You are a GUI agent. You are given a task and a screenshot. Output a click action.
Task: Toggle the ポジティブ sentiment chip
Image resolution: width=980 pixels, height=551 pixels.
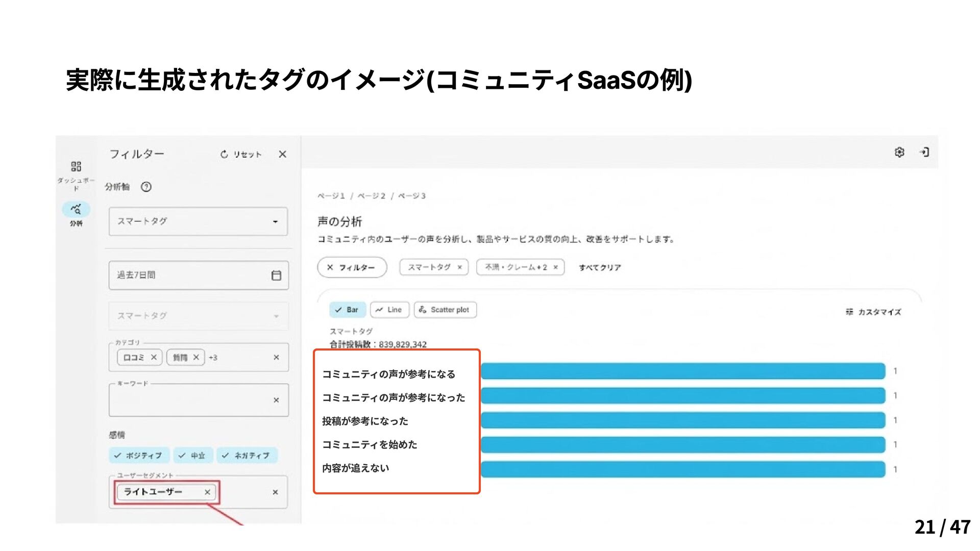[138, 456]
